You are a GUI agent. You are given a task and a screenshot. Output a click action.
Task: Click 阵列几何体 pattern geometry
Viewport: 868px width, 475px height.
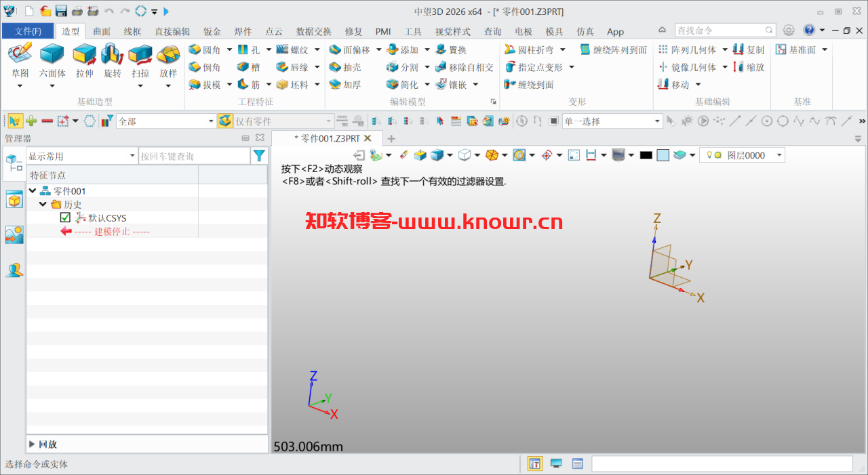687,50
